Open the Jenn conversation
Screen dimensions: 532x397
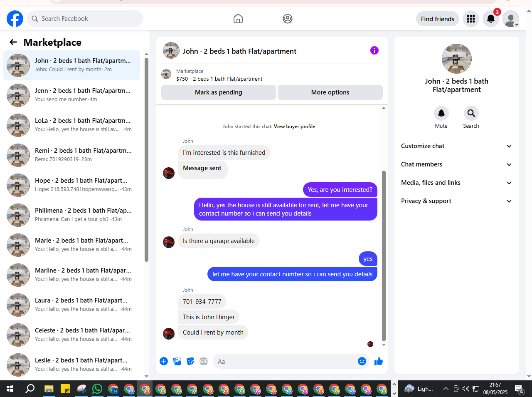(x=71, y=95)
